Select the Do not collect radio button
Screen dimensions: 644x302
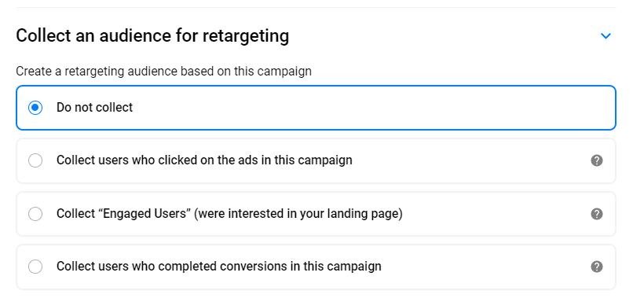[x=35, y=108]
